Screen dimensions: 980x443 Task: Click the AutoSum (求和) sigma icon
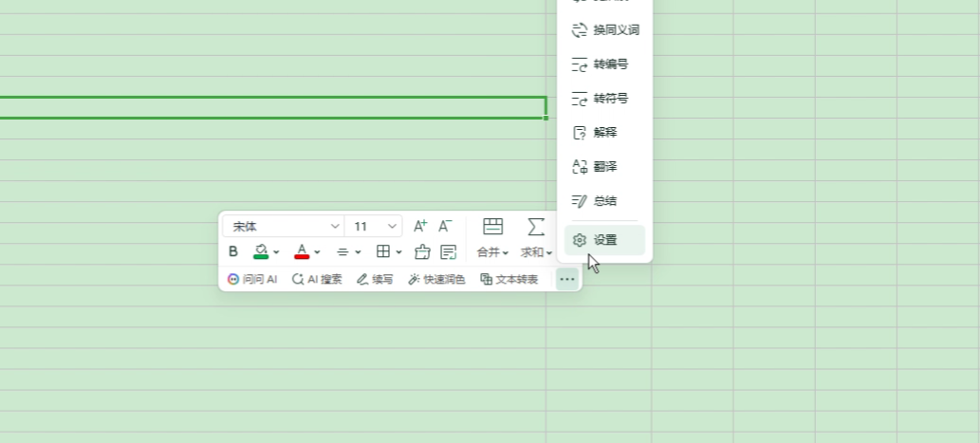tap(536, 227)
